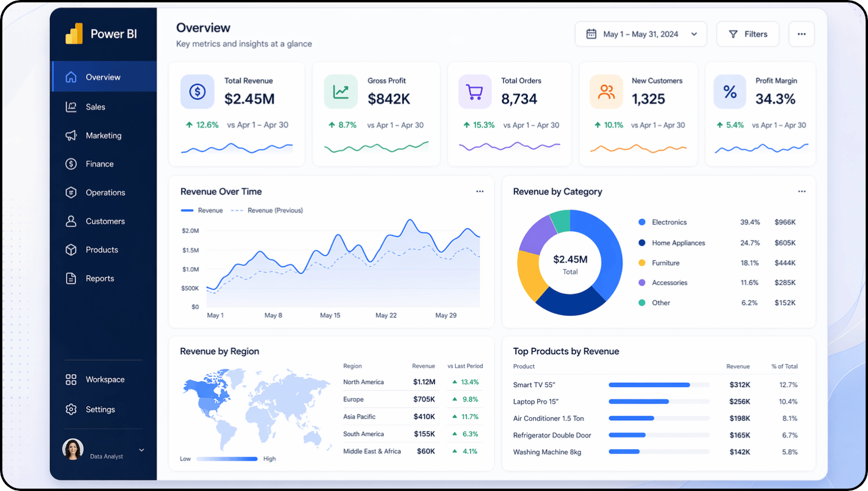Click the May 15 x-axis label
868x491 pixels.
tap(330, 315)
